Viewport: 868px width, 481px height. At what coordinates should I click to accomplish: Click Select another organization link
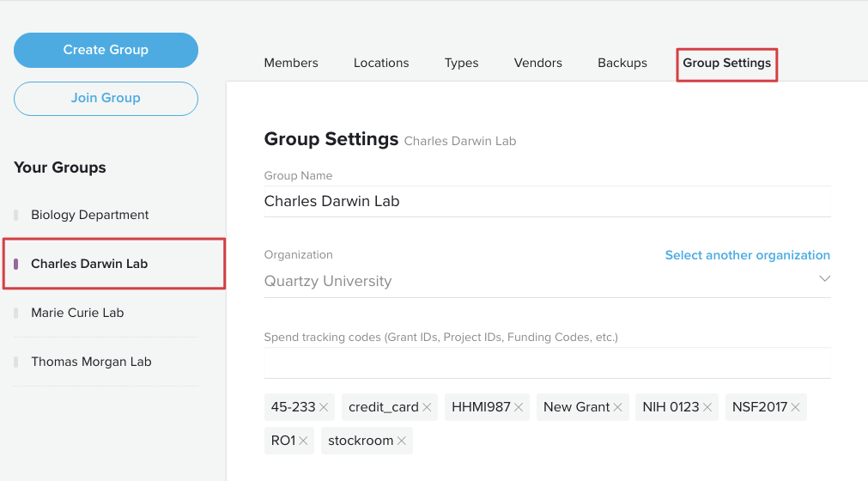click(747, 255)
